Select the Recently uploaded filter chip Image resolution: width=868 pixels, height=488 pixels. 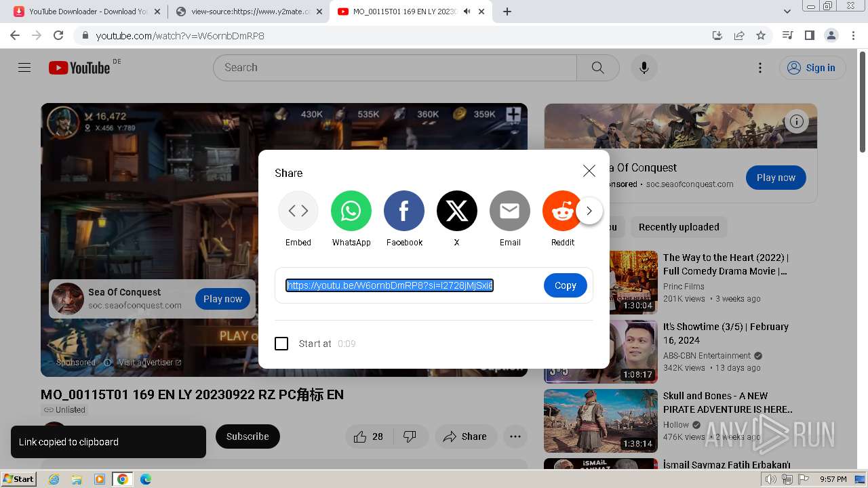[x=679, y=227]
